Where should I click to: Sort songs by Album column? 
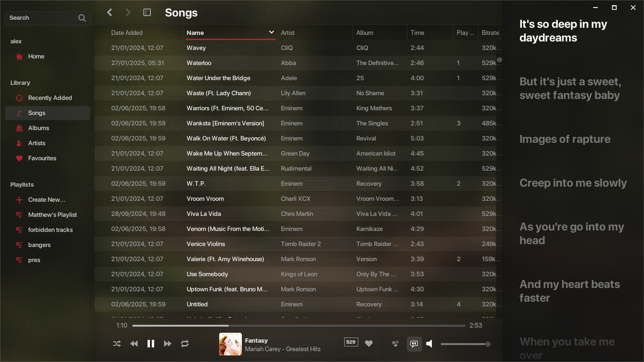365,33
